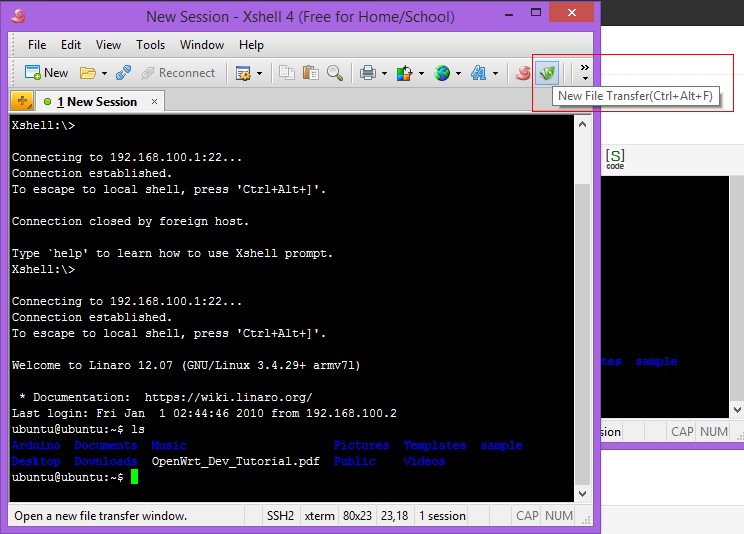Expand the Color scheme dropdown arrow
The height and width of the screenshot is (534, 744).
coord(421,73)
